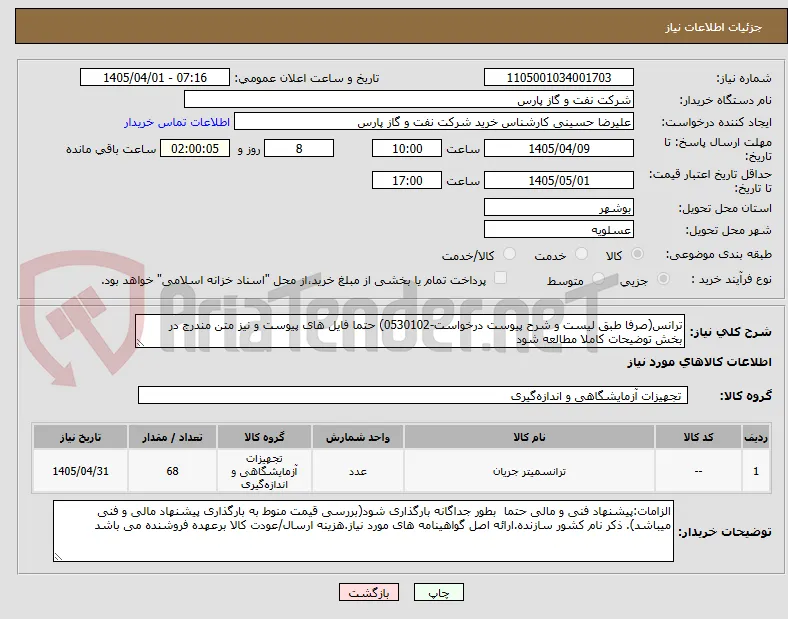Image resolution: width=788 pixels, height=619 pixels.
Task: Click the remaining days field showing 8
Action: pos(299,149)
